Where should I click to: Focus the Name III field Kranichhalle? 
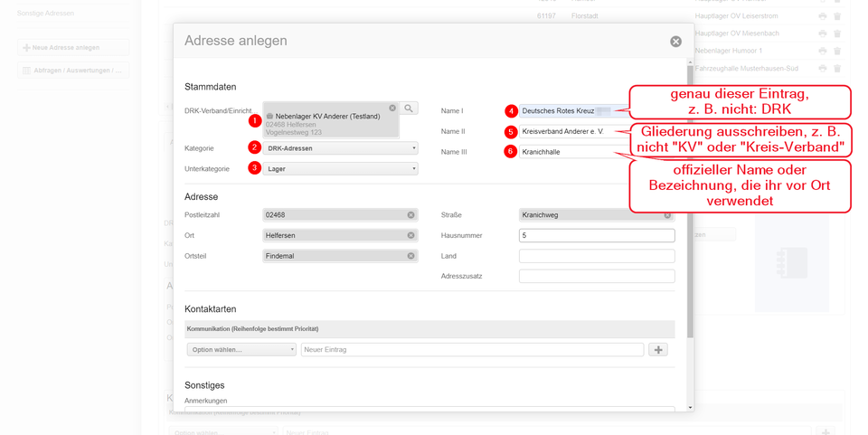[x=573, y=152]
